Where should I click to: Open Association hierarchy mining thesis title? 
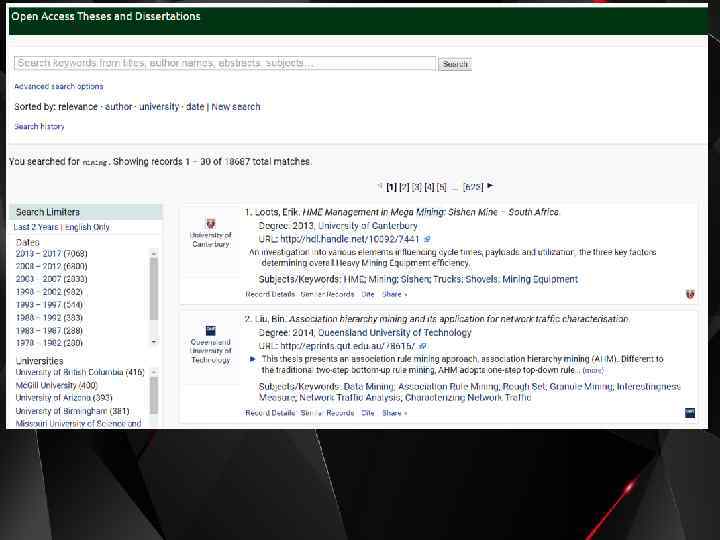click(x=458, y=319)
